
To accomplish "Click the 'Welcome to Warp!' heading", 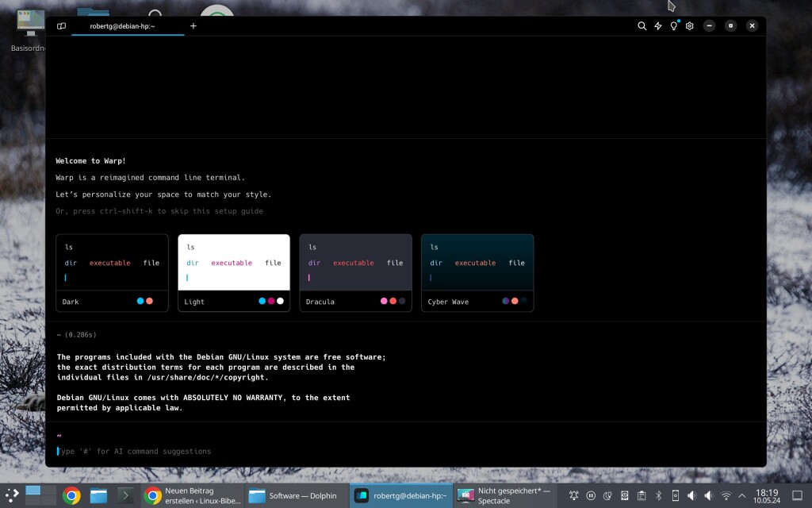I will 90,160.
